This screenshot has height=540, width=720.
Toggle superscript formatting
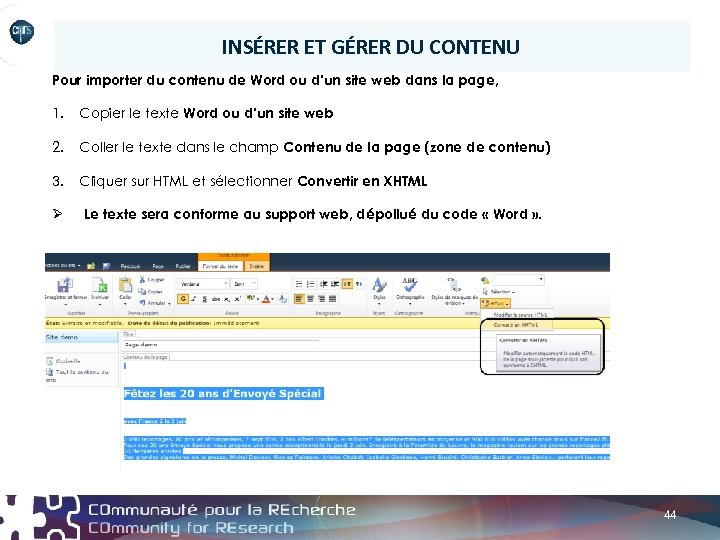pyautogui.click(x=238, y=299)
